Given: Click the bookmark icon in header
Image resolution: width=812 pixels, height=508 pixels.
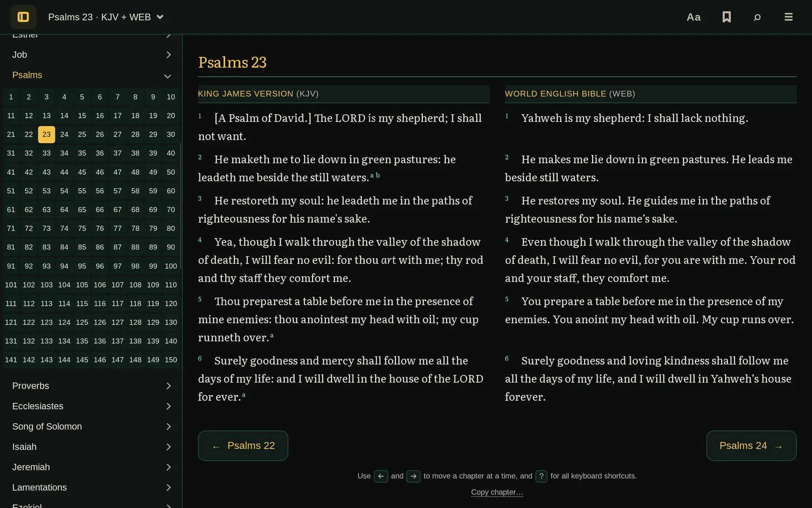Looking at the screenshot, I should (727, 17).
